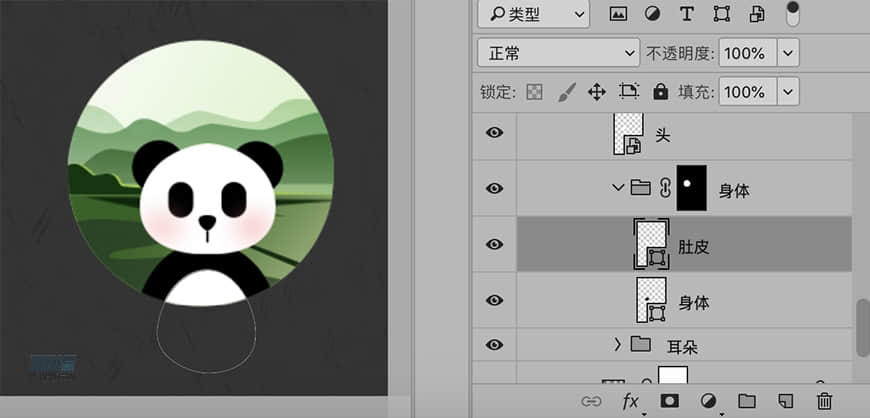Filter layers by text type
This screenshot has height=418, width=870.
coord(686,13)
